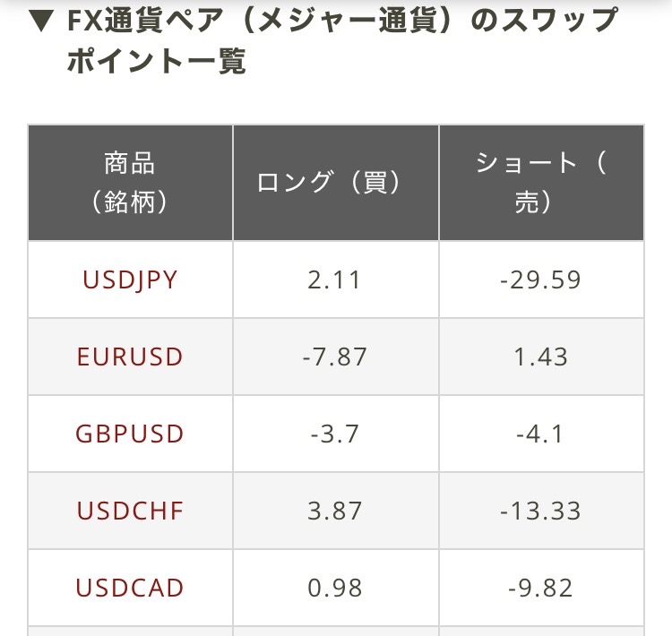Click the EURUSD short swap value 1.43
Screen dimensions: 672x636
[541, 357]
